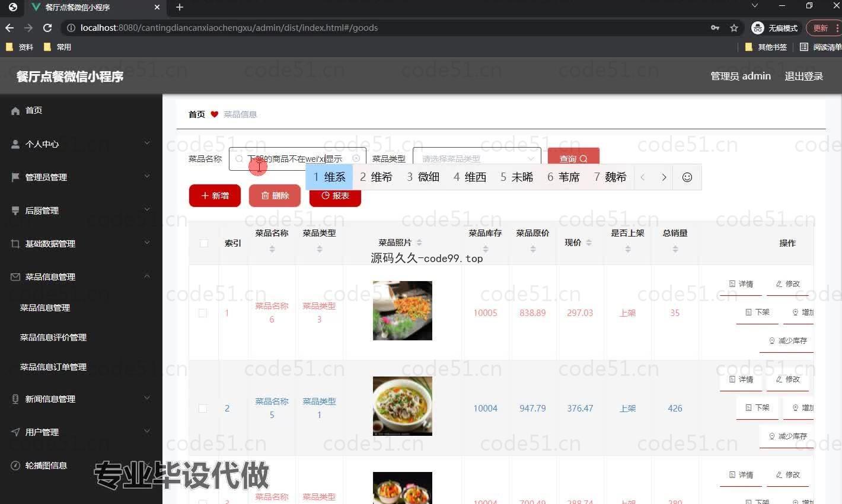842x504 pixels.
Task: Sort by 菜品库存 column arrows
Action: 486,249
